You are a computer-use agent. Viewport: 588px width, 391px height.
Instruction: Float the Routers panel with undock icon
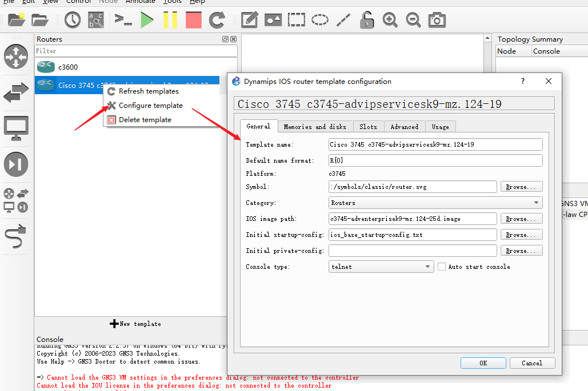pyautogui.click(x=225, y=39)
